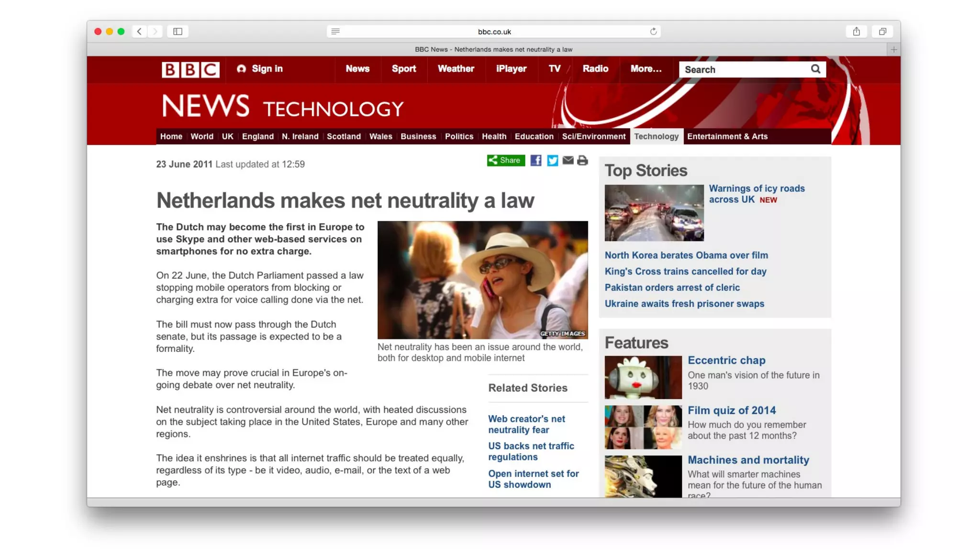This screenshot has width=980, height=550.
Task: Email this article via envelope icon
Action: point(568,160)
